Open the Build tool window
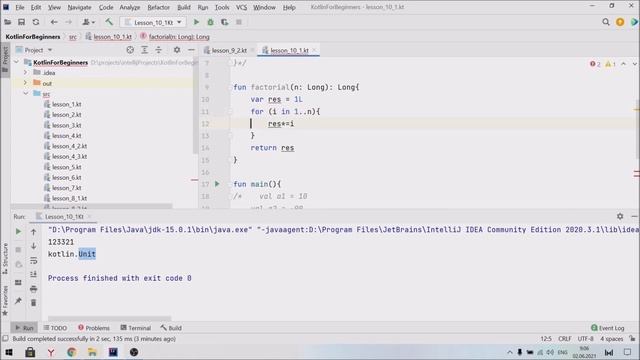 point(171,328)
